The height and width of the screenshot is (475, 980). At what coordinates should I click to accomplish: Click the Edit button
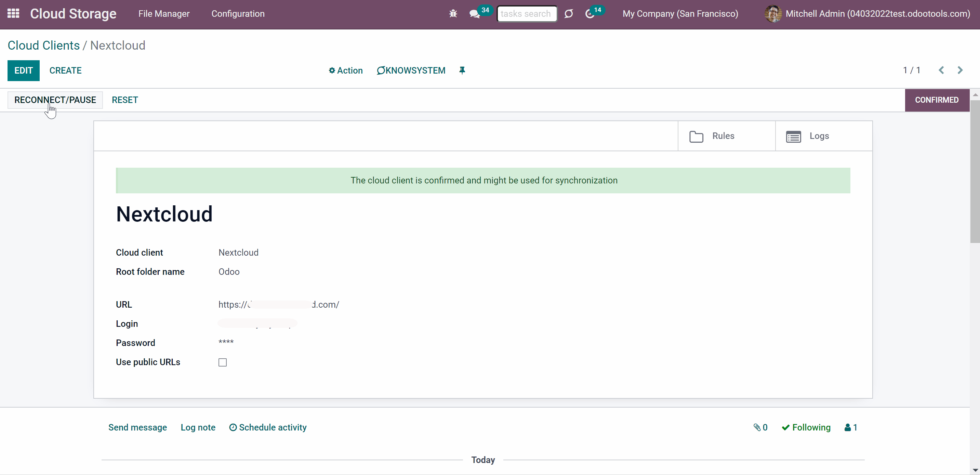coord(24,70)
